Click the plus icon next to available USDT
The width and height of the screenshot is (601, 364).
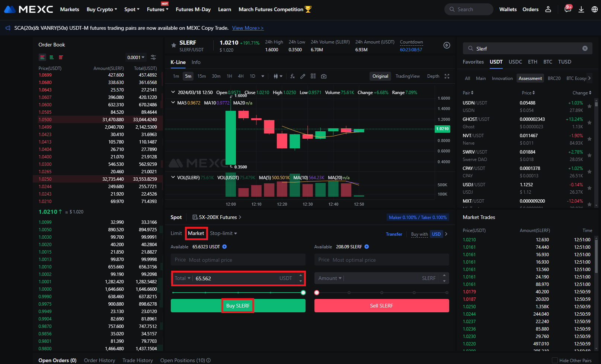point(224,247)
